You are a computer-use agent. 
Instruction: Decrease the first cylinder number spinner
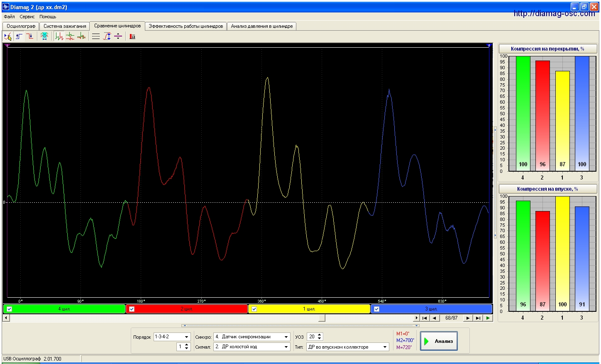[187, 349]
